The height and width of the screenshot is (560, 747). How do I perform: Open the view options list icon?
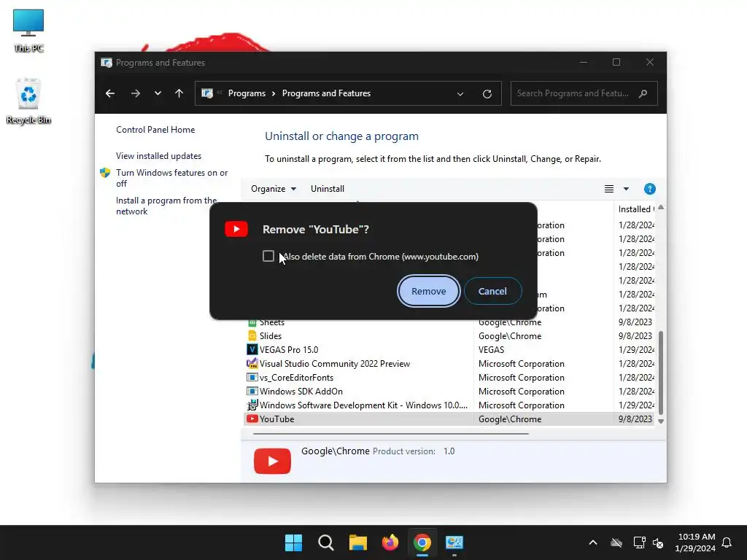pyautogui.click(x=609, y=189)
